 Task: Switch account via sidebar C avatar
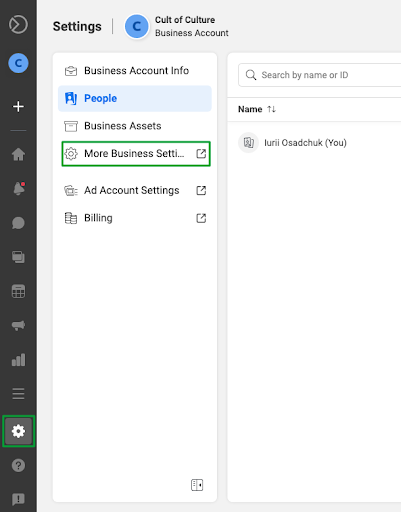(x=18, y=63)
